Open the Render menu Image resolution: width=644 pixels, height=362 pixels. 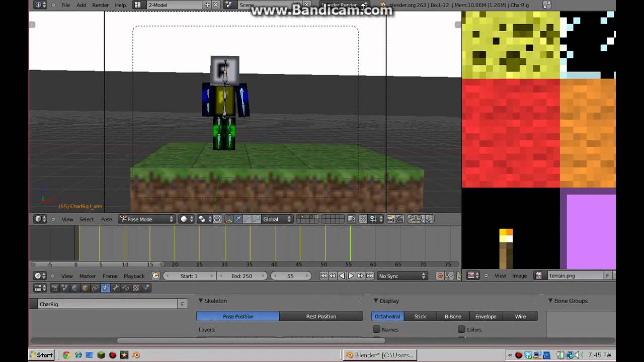(x=101, y=5)
